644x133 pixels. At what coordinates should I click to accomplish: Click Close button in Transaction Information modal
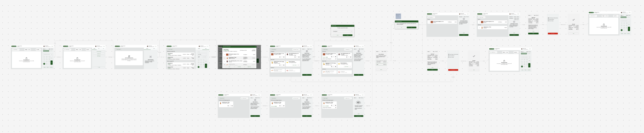(x=229, y=67)
